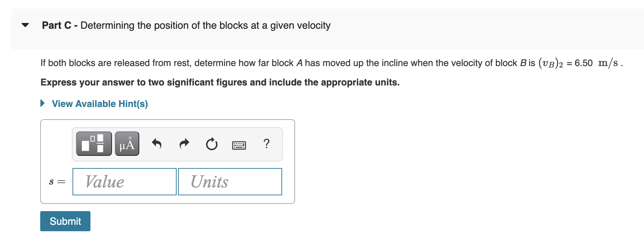Image resolution: width=644 pixels, height=242 pixels.
Task: Click the s = answer label
Action: pyautogui.click(x=57, y=181)
